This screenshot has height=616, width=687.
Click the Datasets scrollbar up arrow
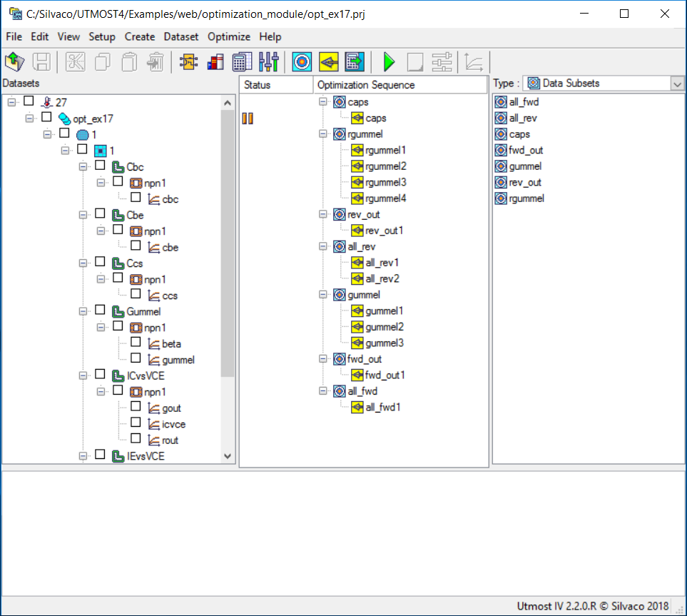[x=228, y=103]
